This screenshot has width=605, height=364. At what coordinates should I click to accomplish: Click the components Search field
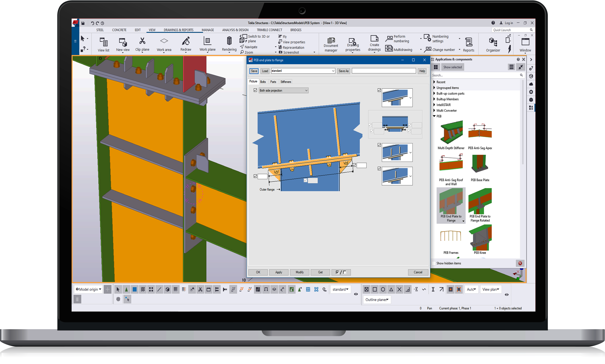click(x=475, y=75)
